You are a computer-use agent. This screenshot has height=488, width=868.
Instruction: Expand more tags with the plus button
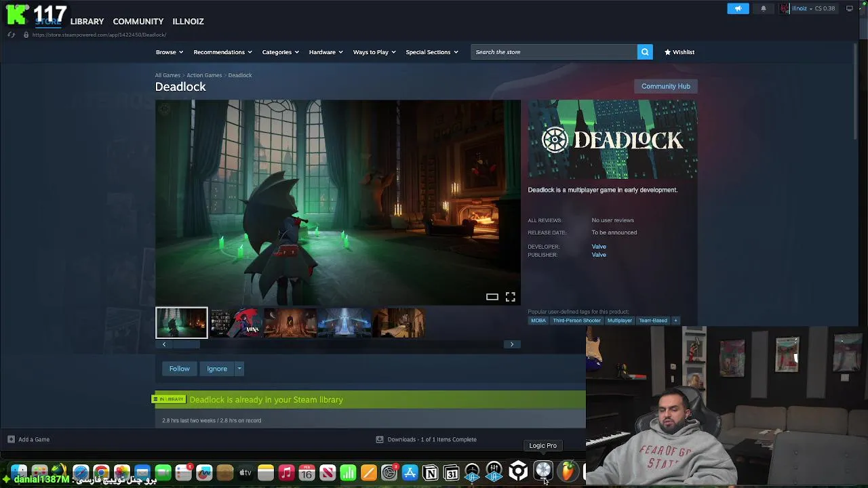(x=675, y=321)
